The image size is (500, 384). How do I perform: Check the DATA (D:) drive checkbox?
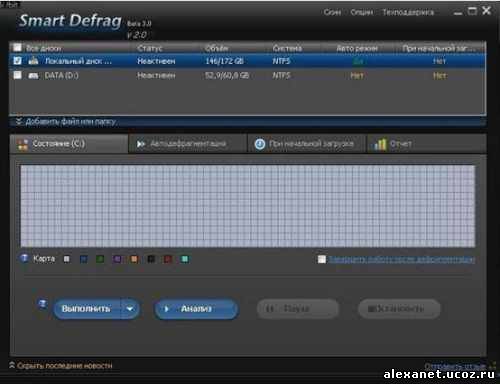[17, 75]
